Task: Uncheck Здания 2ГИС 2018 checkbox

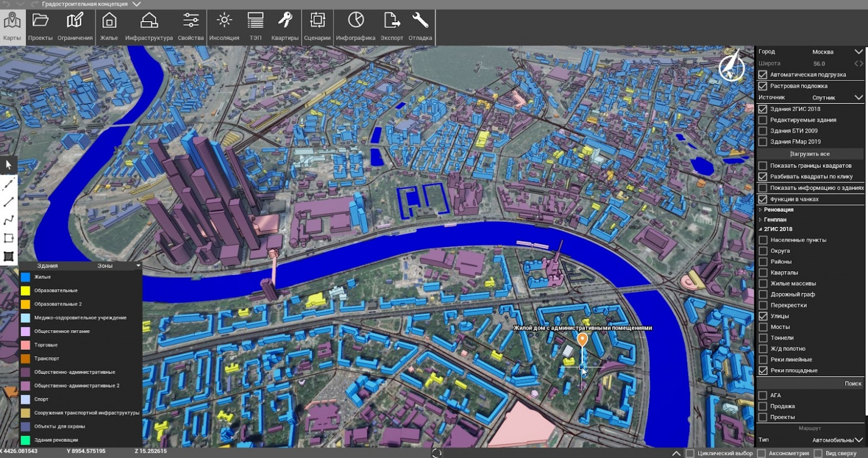Action: pos(763,109)
